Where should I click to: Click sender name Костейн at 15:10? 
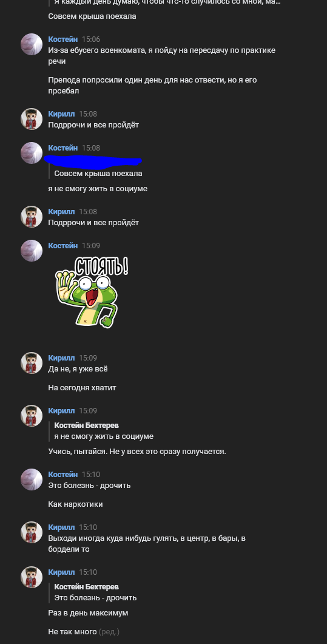[x=62, y=475]
